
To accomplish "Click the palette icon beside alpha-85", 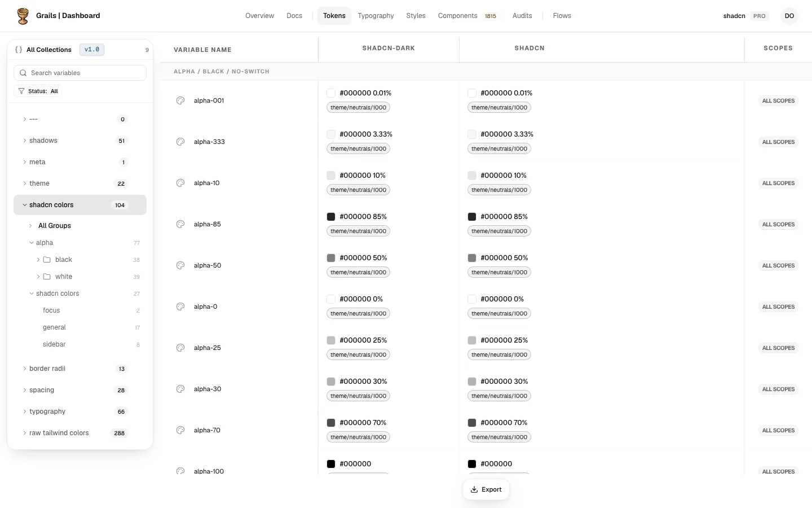I will click(x=180, y=224).
